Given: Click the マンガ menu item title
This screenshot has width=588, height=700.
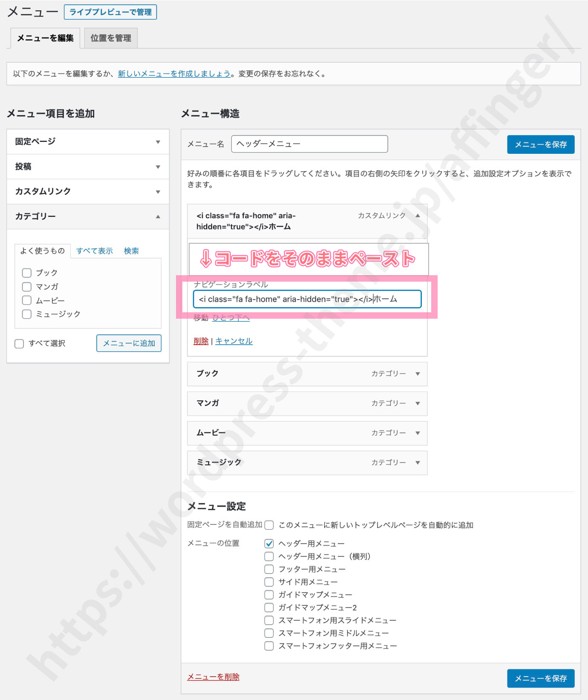Looking at the screenshot, I should pos(208,403).
